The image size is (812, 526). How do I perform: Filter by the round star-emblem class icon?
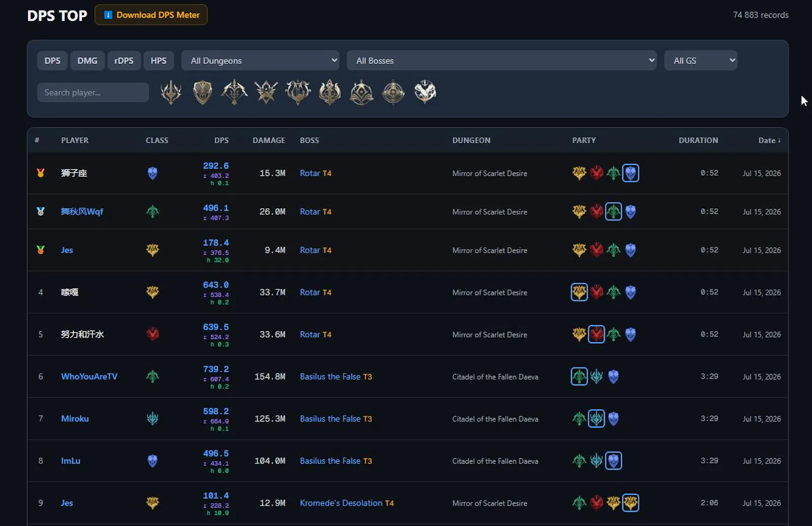tap(393, 92)
